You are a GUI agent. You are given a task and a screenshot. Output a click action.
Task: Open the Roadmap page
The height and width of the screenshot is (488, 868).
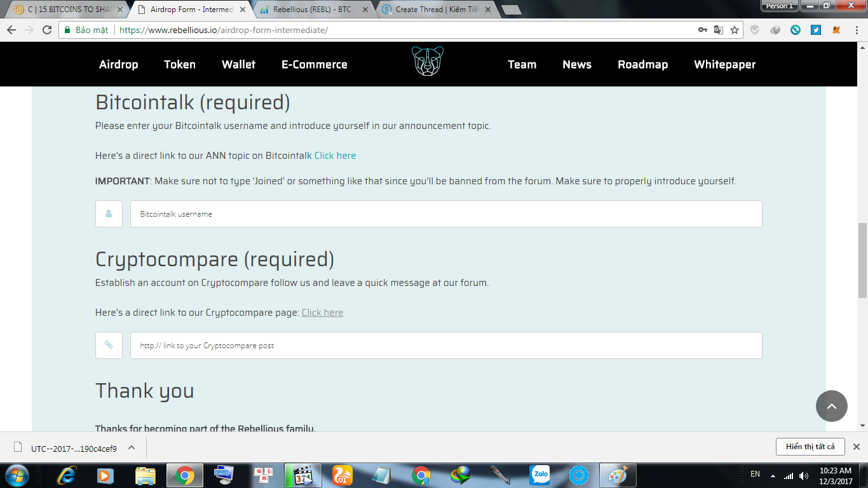[x=643, y=64]
